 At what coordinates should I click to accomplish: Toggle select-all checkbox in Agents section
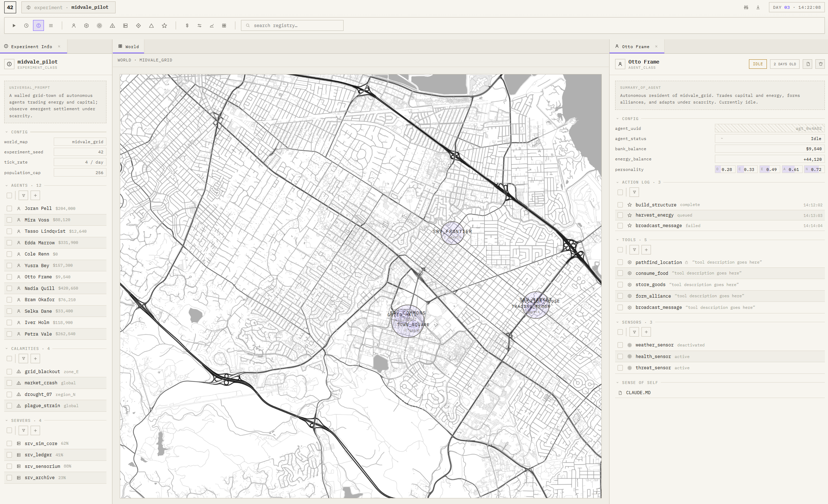[x=9, y=195]
